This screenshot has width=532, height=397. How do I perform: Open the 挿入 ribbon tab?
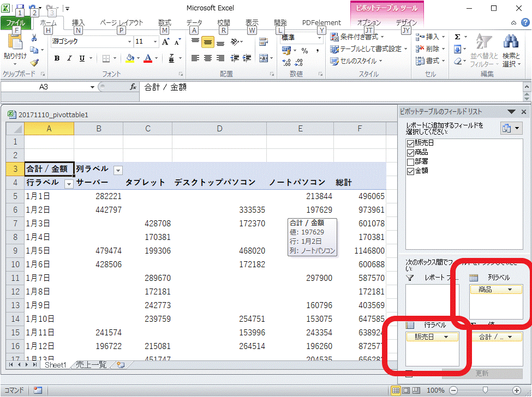coord(78,23)
